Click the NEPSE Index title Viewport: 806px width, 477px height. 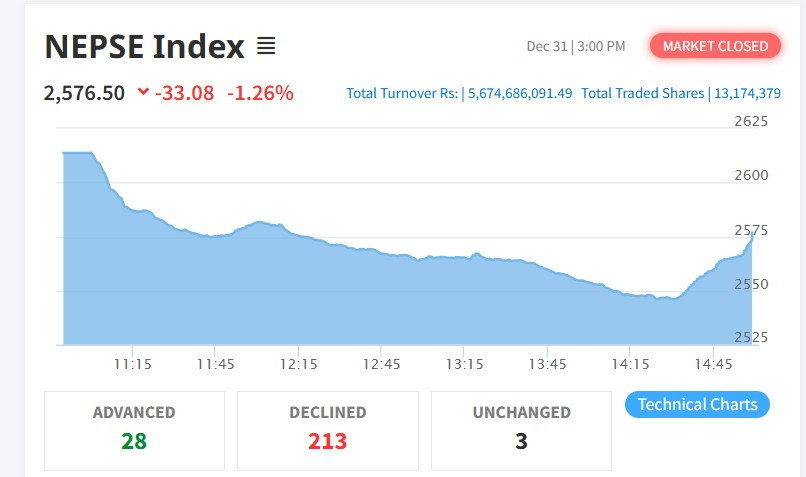click(x=145, y=46)
